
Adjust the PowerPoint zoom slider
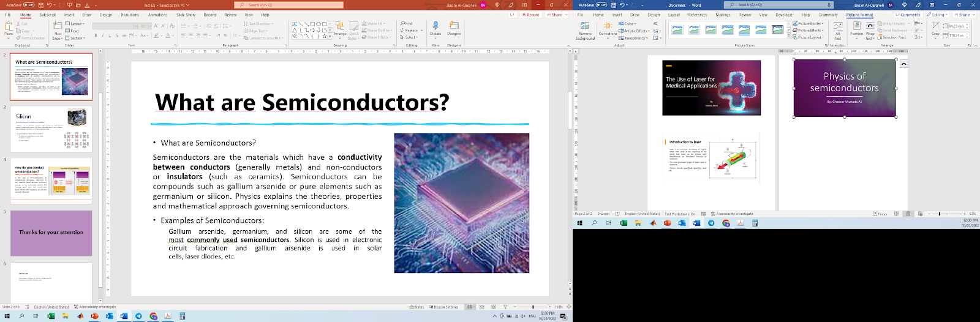533,307
